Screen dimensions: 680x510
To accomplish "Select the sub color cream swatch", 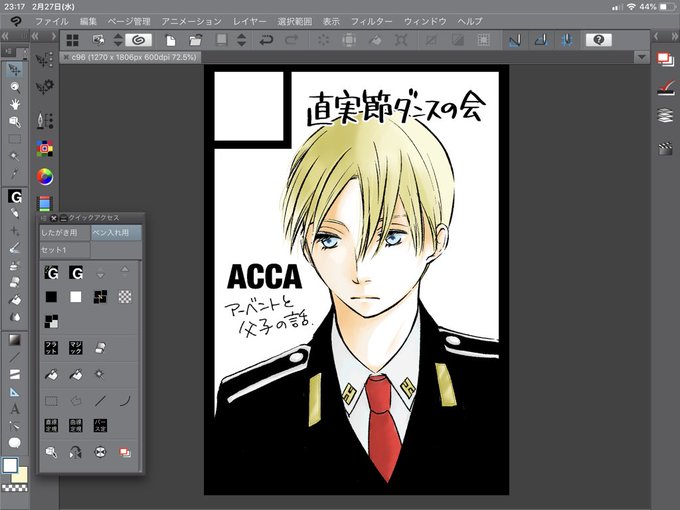I will click(x=20, y=475).
